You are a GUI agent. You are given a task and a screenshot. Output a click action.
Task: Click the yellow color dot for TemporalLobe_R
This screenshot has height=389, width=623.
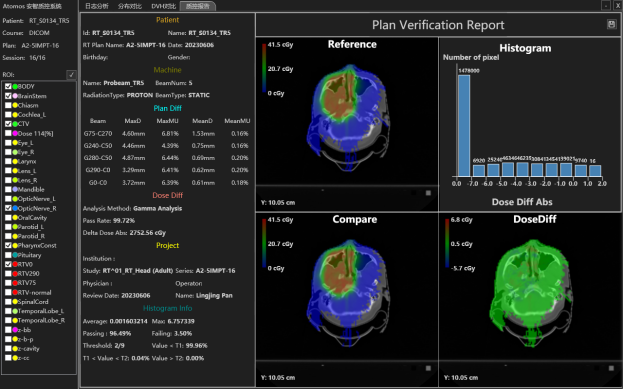pos(15,320)
